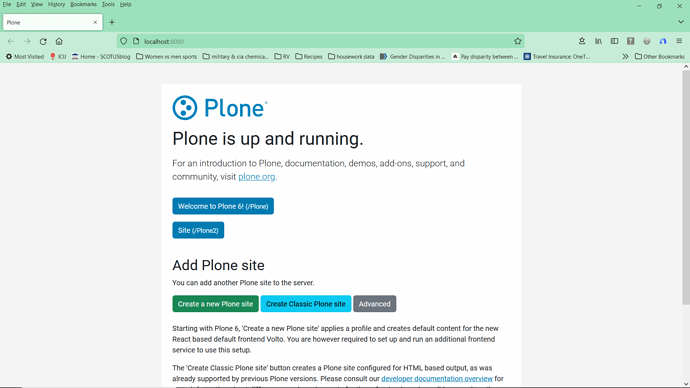Click the scrollbar down arrow

686,384
